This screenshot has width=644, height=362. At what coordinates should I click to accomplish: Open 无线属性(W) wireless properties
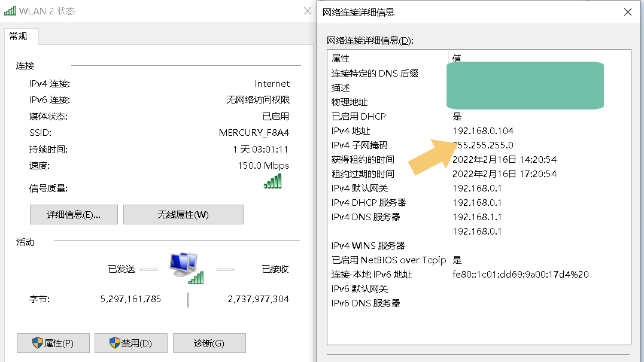[x=183, y=214]
